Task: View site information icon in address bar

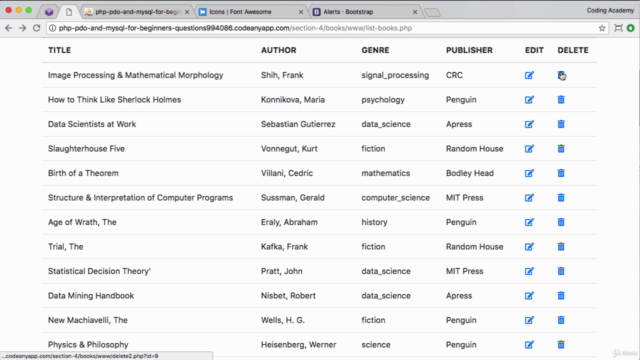Action: [x=52, y=28]
